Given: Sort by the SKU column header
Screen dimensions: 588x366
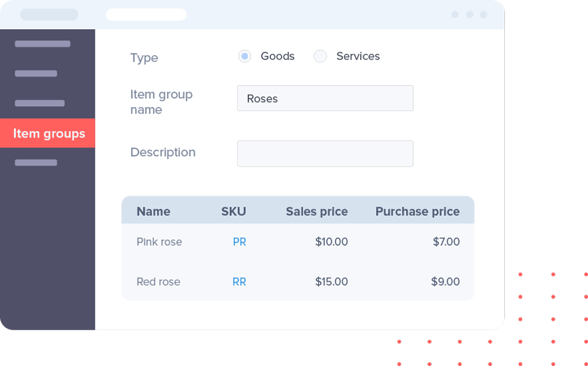Looking at the screenshot, I should point(234,212).
